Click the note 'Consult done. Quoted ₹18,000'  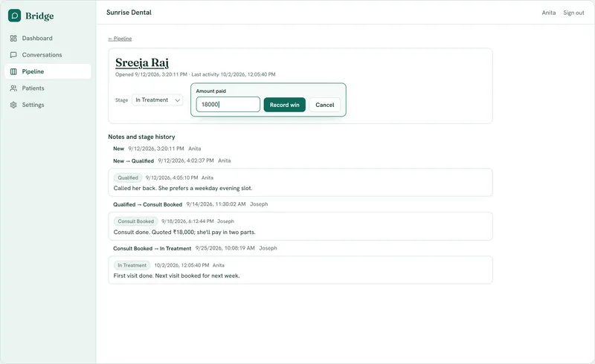point(184,233)
